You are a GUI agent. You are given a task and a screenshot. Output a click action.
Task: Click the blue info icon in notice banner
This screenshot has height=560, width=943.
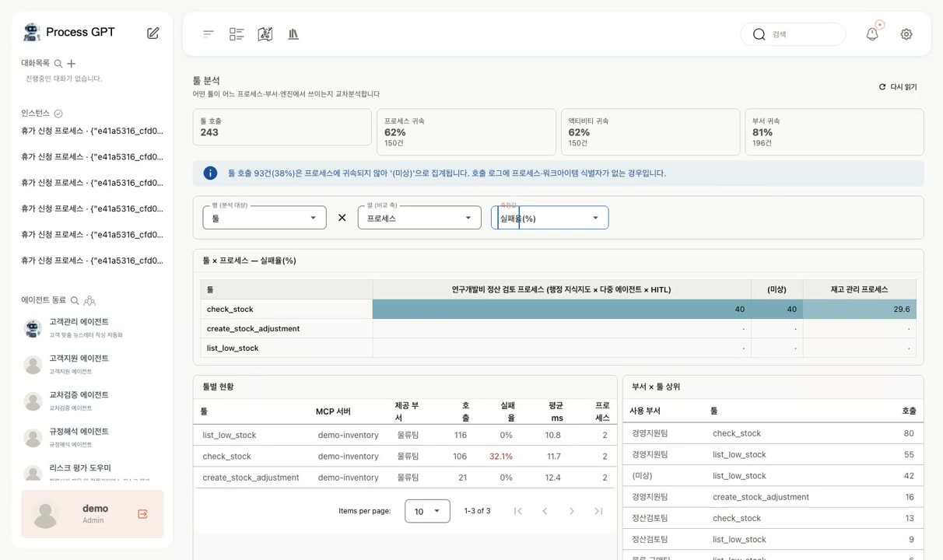(210, 173)
